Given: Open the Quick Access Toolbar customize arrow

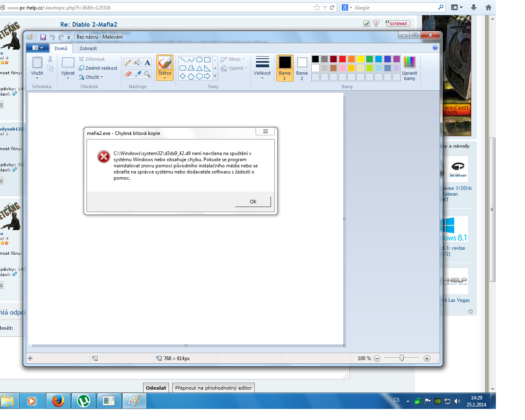Looking at the screenshot, I should 68,37.
